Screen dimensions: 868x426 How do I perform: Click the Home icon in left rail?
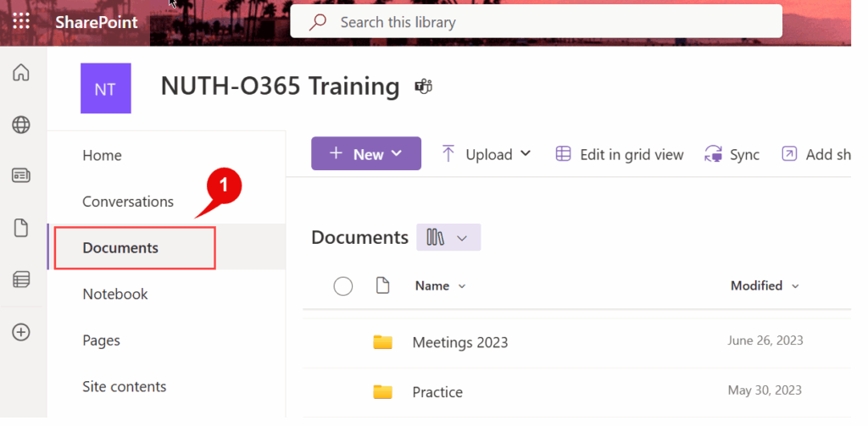(x=21, y=74)
